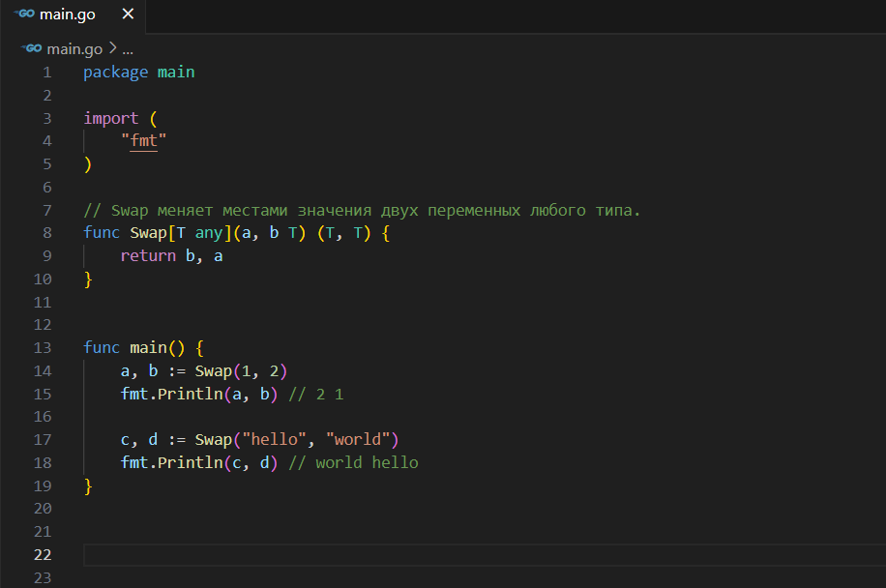Place cursor on empty line 22

pyautogui.click(x=485, y=555)
